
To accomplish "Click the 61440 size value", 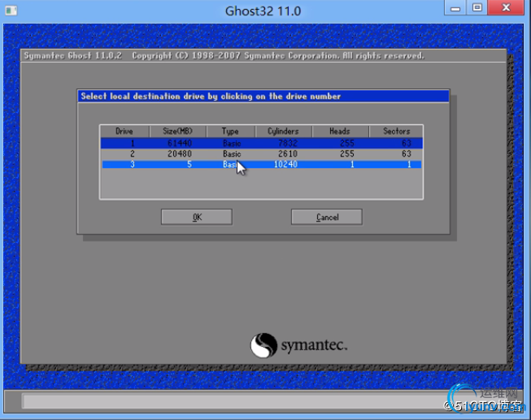I will point(180,143).
